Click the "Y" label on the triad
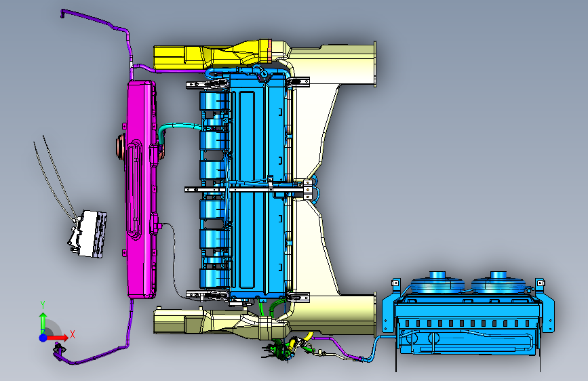This screenshot has height=381, width=588. 43,305
